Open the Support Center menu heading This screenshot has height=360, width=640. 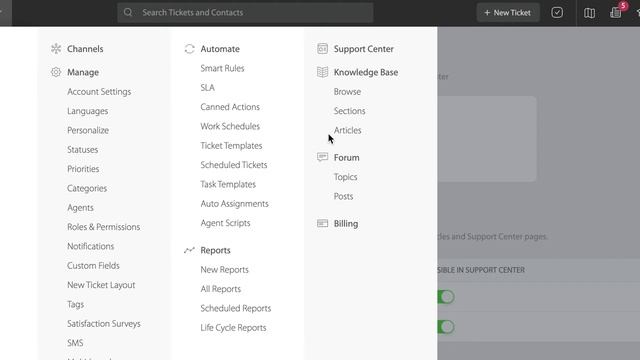(364, 49)
